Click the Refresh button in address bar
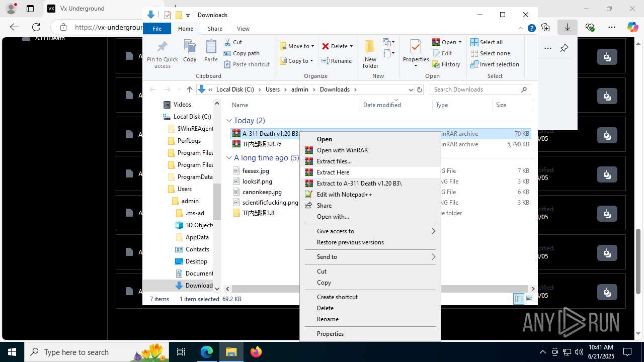Screen dimensions: 644x362 (420, 89)
